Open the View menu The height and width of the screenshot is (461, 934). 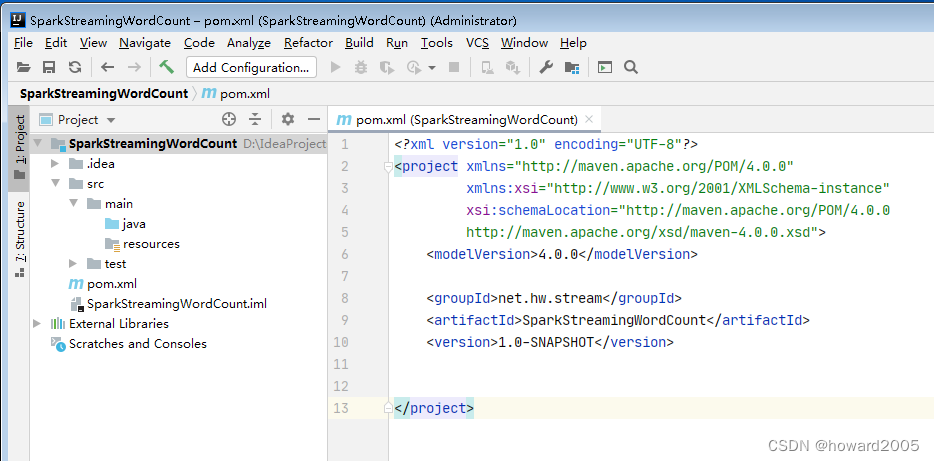[x=94, y=43]
